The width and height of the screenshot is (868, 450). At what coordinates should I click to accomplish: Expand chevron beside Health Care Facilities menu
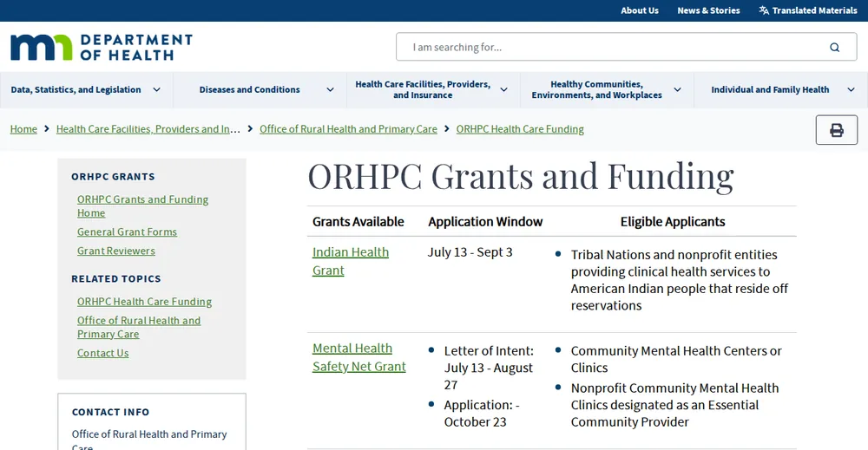coord(503,89)
